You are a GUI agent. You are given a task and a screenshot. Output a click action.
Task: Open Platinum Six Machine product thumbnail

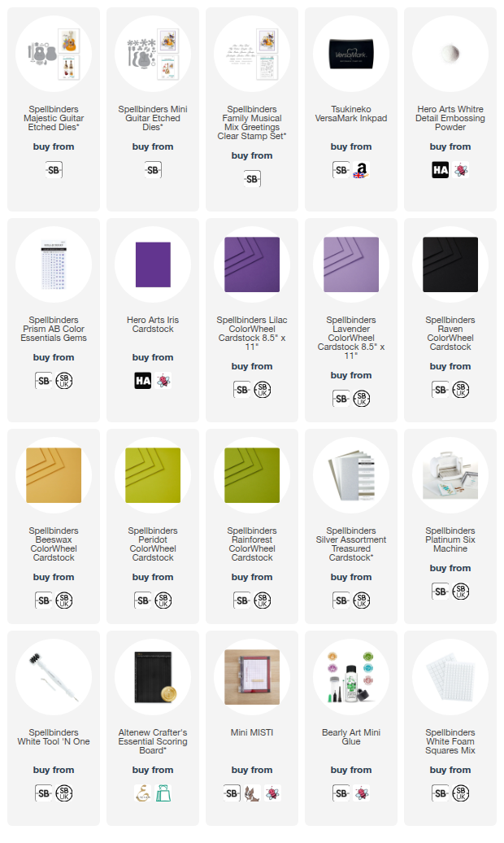[450, 475]
